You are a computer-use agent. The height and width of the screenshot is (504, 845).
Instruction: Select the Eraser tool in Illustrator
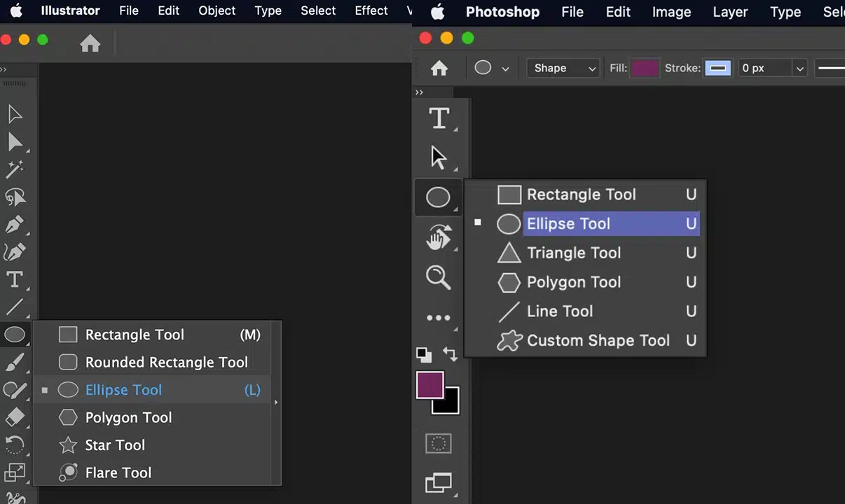pos(15,417)
